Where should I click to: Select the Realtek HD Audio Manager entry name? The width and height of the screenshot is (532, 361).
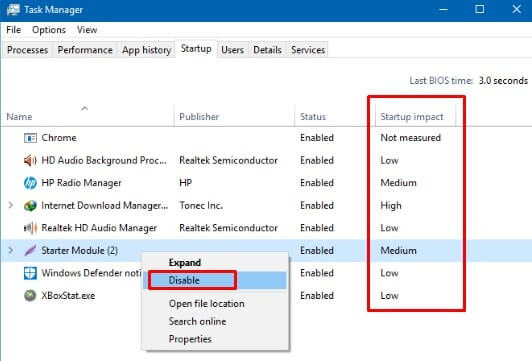click(x=99, y=228)
